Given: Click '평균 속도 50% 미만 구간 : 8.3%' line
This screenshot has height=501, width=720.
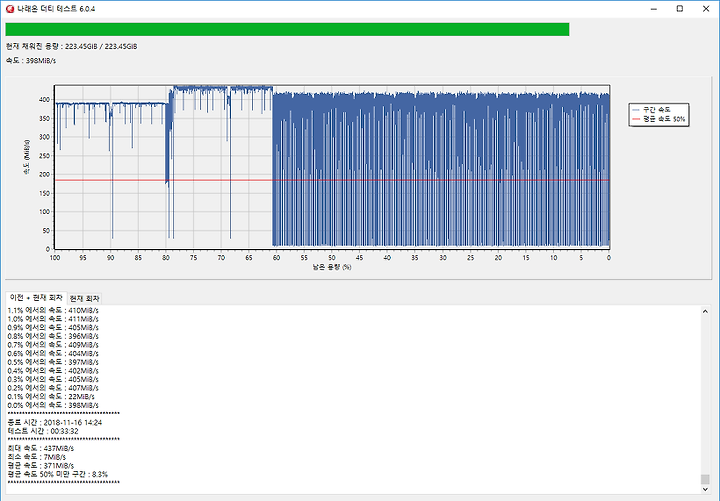Looking at the screenshot, I should 57,474.
